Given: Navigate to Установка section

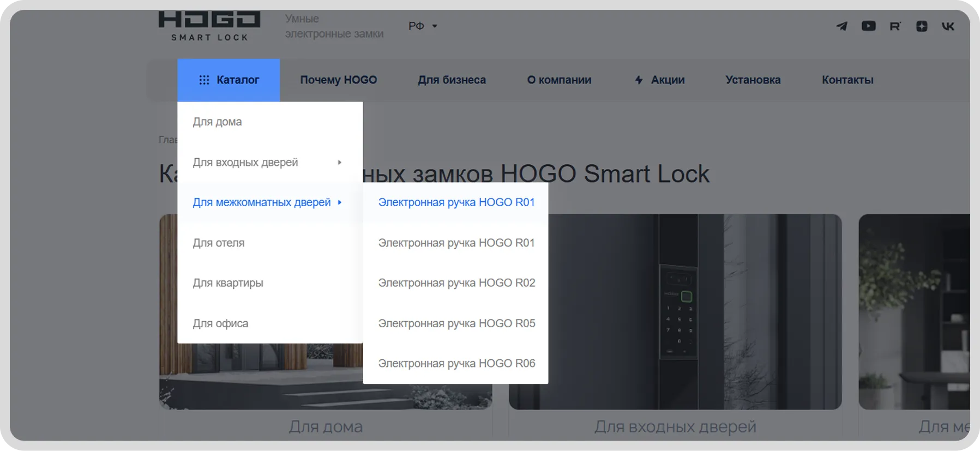Looking at the screenshot, I should (753, 80).
